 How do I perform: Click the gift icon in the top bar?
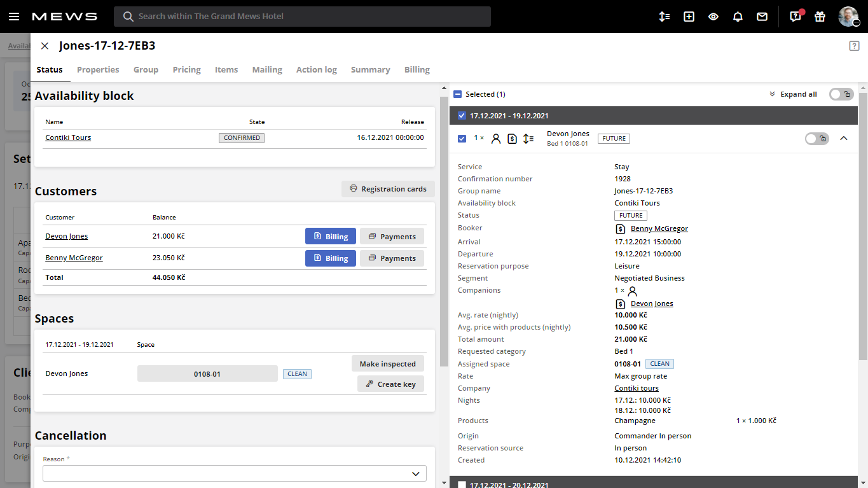(x=820, y=17)
